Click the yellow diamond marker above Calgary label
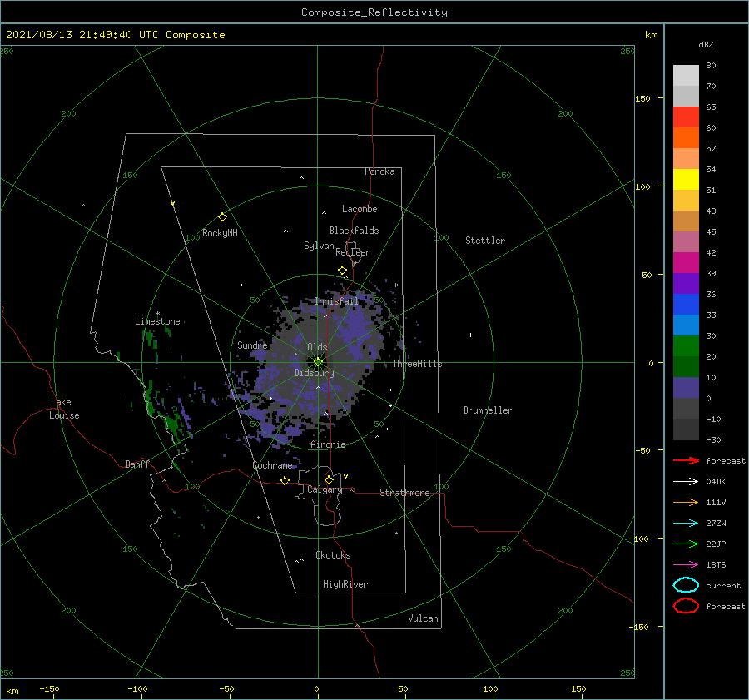749x700 pixels. point(329,479)
